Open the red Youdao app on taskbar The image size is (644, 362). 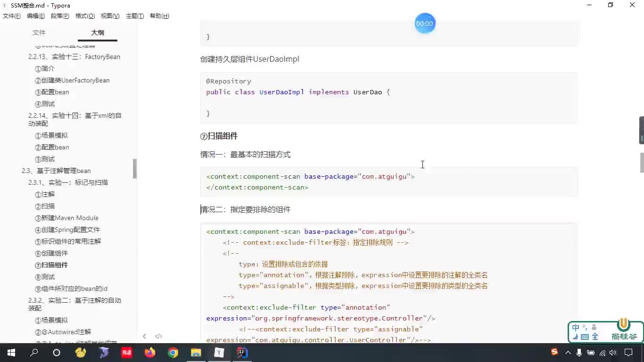pos(127,353)
